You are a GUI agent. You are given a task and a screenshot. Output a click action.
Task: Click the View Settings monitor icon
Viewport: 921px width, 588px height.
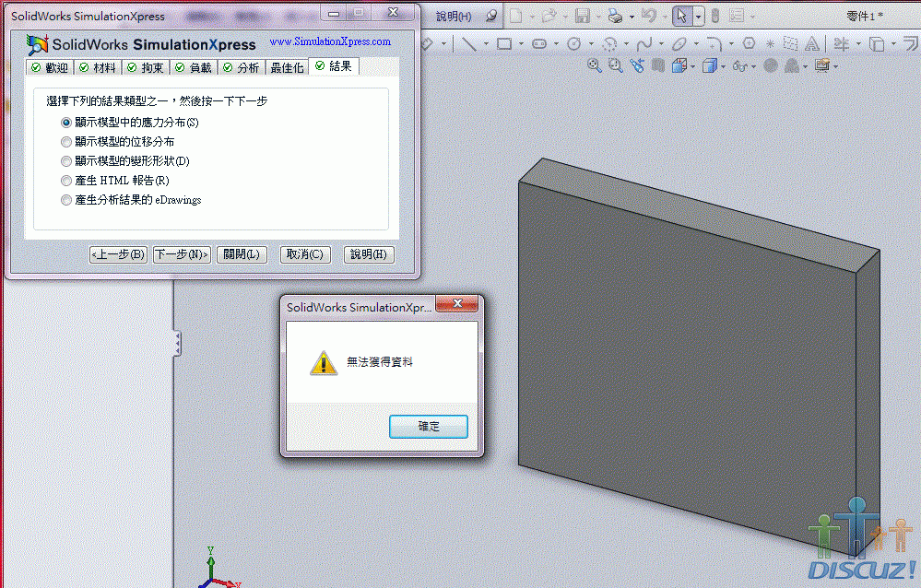821,65
